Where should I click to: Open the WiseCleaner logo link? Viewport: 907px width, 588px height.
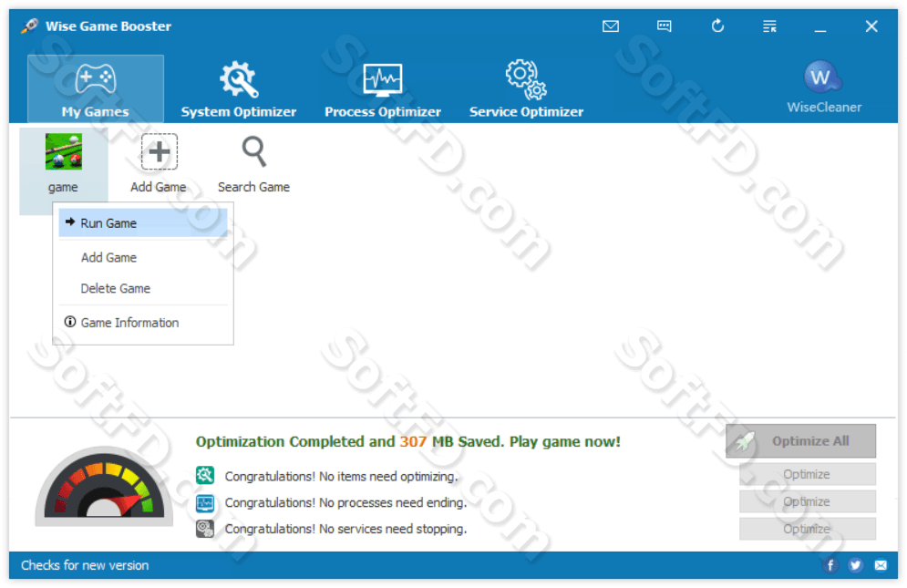click(823, 87)
